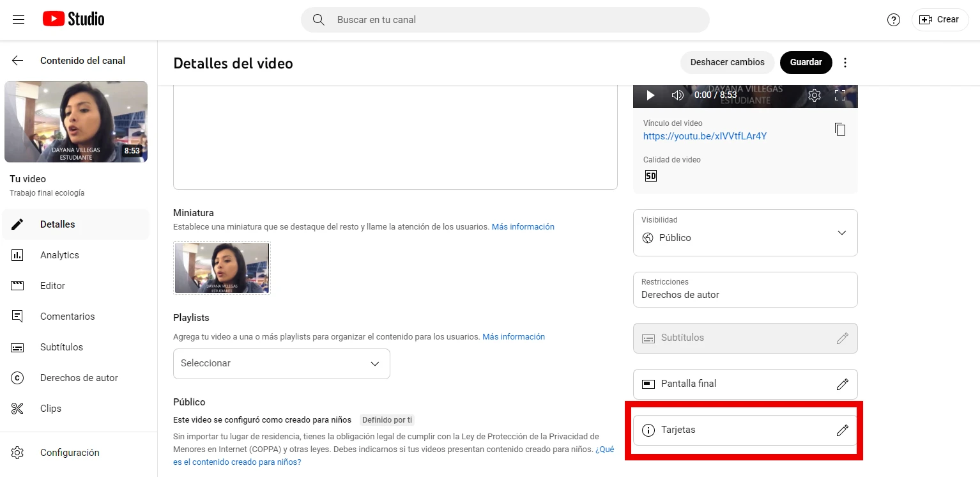The width and height of the screenshot is (980, 477).
Task: Select the Miniatura thumbnail image
Action: click(x=221, y=267)
